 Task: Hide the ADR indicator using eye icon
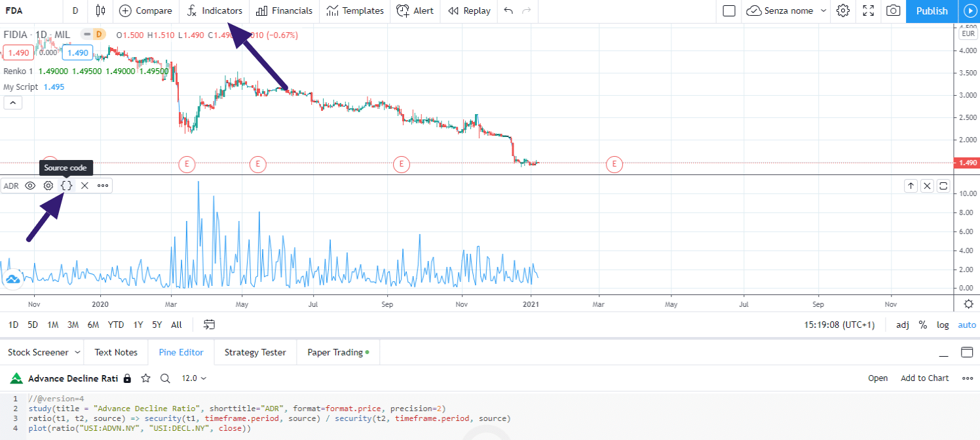coord(30,186)
